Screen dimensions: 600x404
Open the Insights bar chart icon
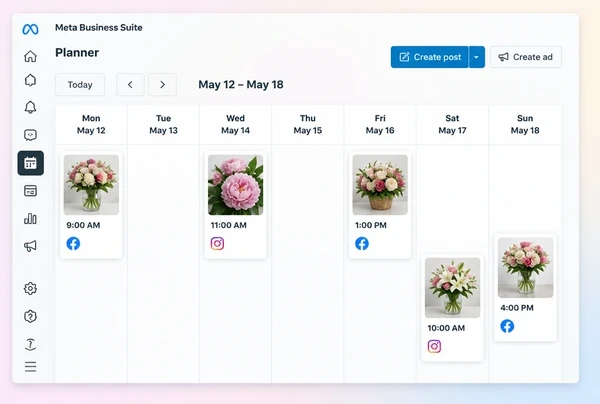[30, 218]
